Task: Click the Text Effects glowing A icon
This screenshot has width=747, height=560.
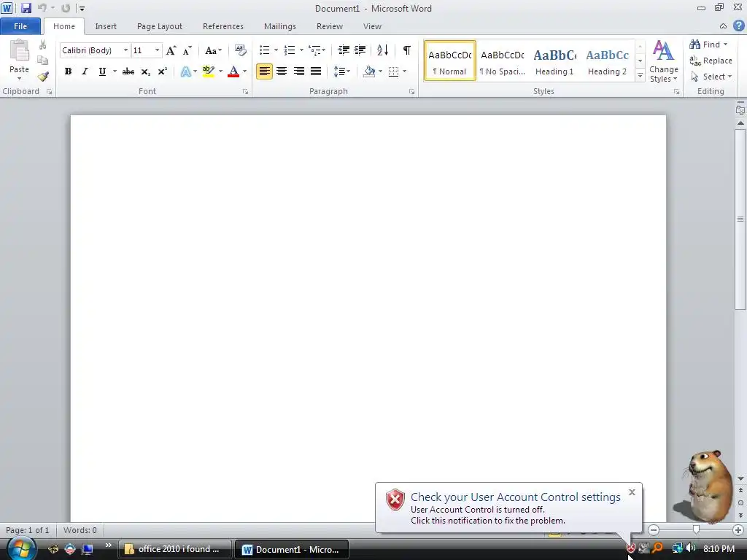Action: pyautogui.click(x=186, y=71)
